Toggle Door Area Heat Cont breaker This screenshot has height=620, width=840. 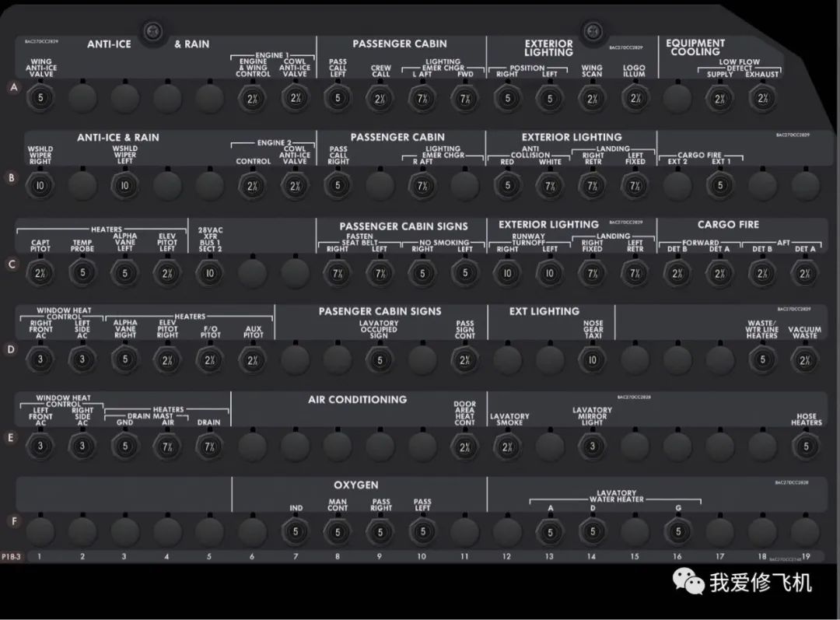click(x=465, y=447)
